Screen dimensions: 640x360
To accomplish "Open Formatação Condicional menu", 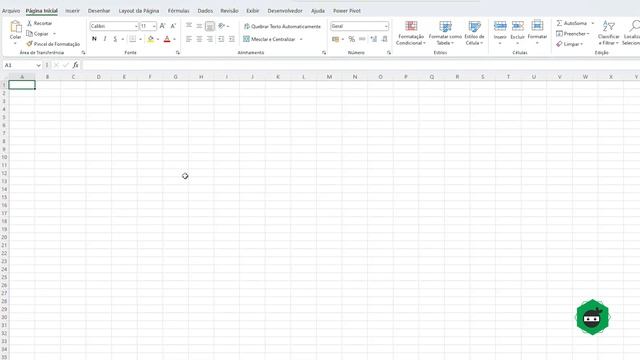I will (x=411, y=33).
